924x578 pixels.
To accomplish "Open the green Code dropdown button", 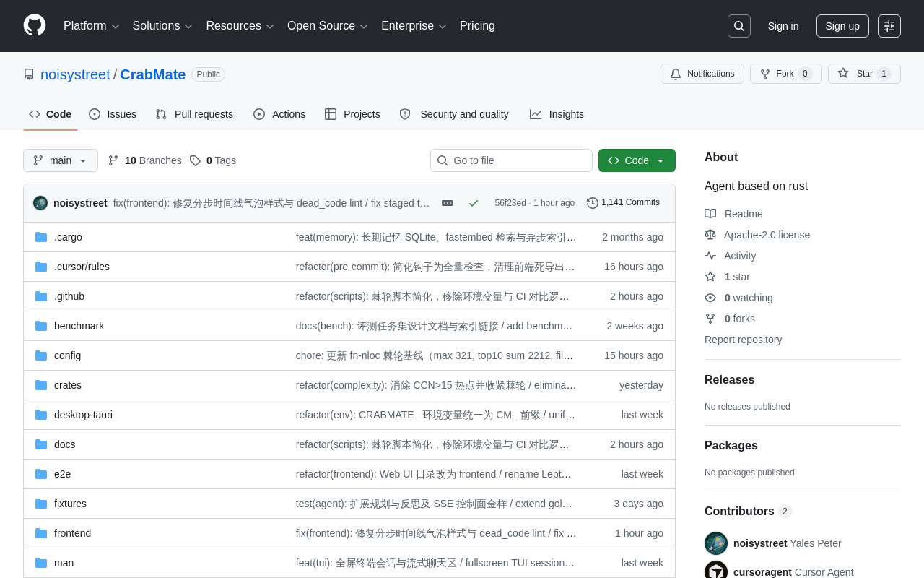I will point(637,160).
